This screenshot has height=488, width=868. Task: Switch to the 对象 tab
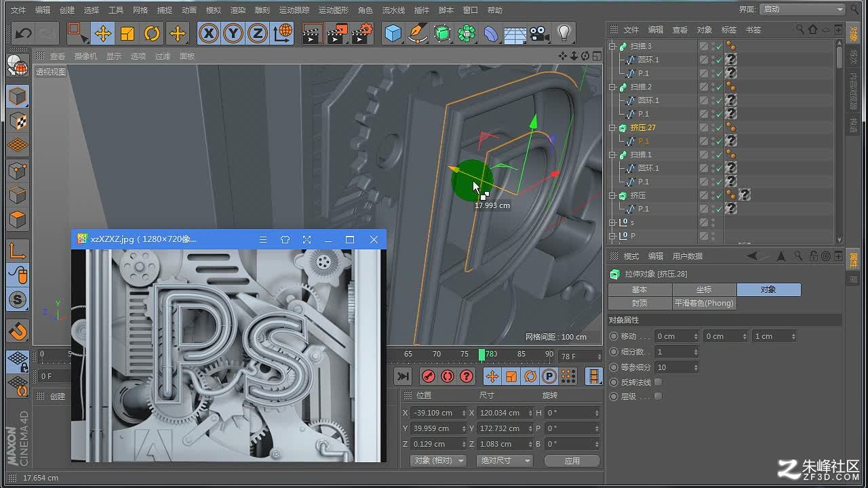[768, 289]
